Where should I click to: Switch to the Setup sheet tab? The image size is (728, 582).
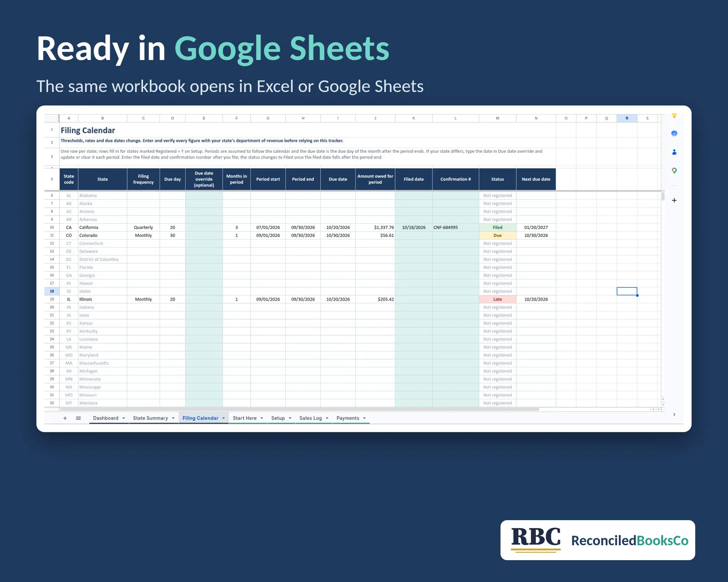pyautogui.click(x=278, y=418)
